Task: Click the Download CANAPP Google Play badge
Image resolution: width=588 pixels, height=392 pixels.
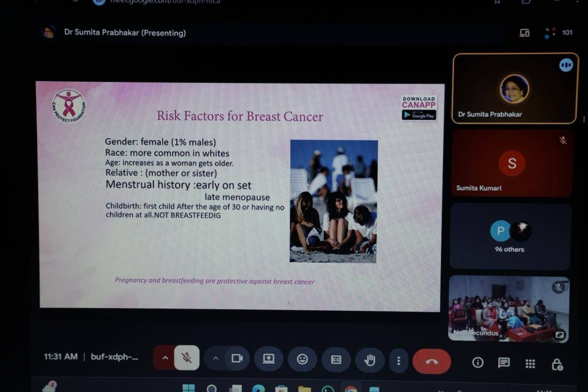Action: tap(419, 108)
